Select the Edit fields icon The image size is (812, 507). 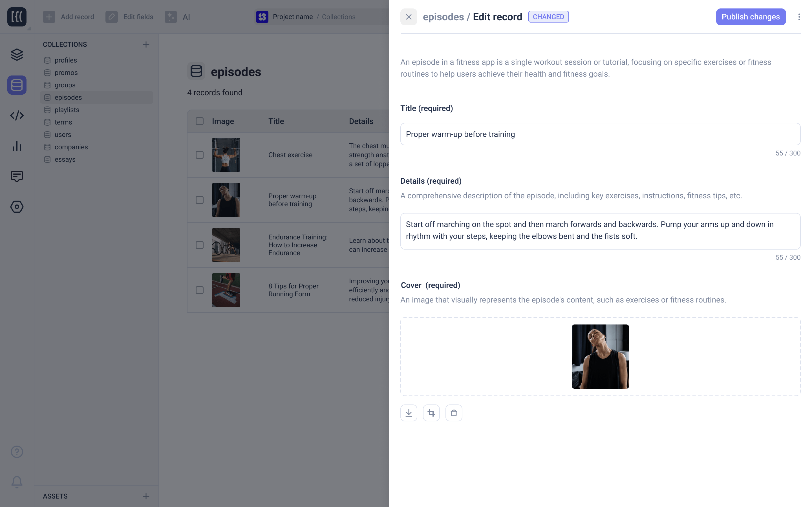click(x=111, y=16)
